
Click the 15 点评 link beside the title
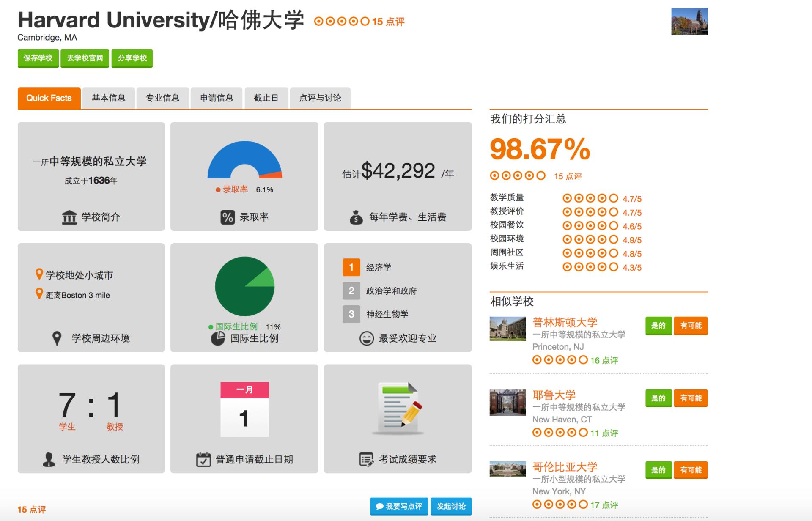point(388,22)
